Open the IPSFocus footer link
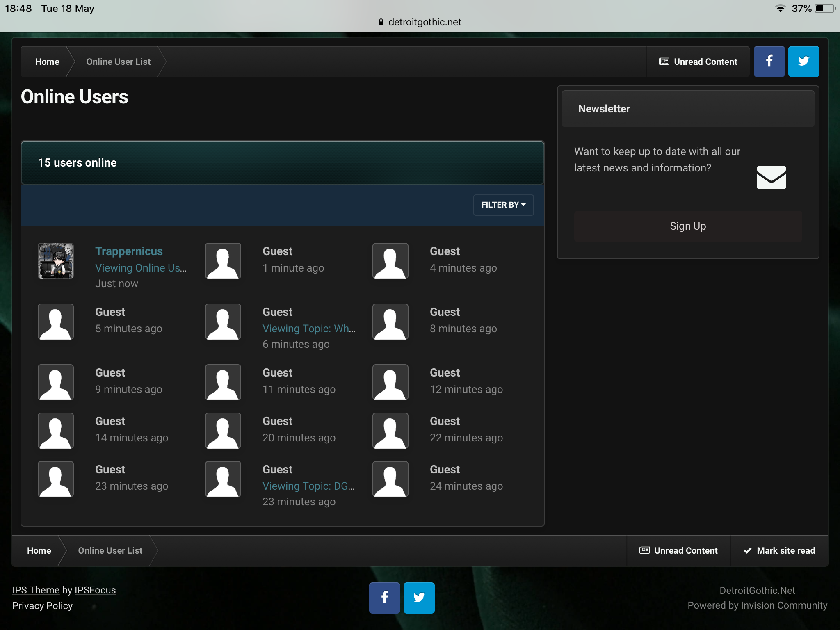 (x=95, y=590)
